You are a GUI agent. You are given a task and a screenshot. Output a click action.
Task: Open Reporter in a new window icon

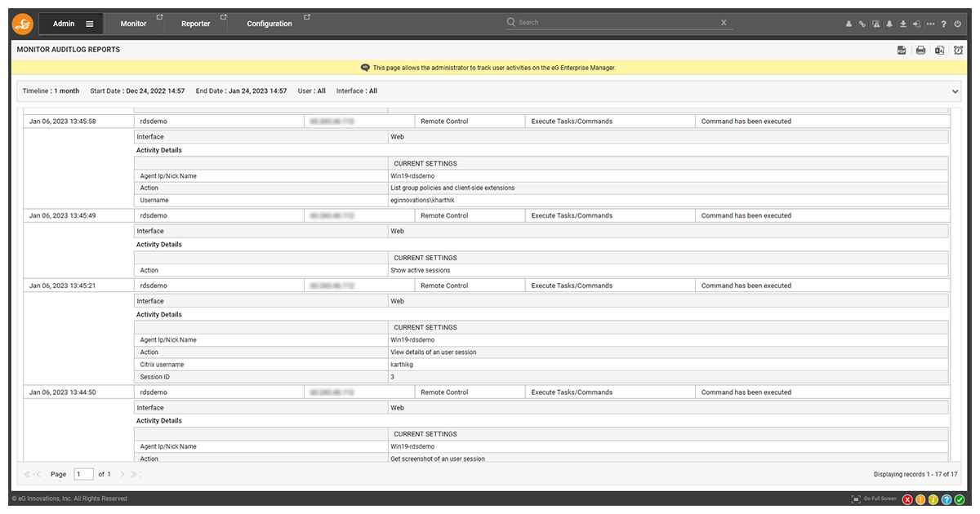click(x=224, y=16)
